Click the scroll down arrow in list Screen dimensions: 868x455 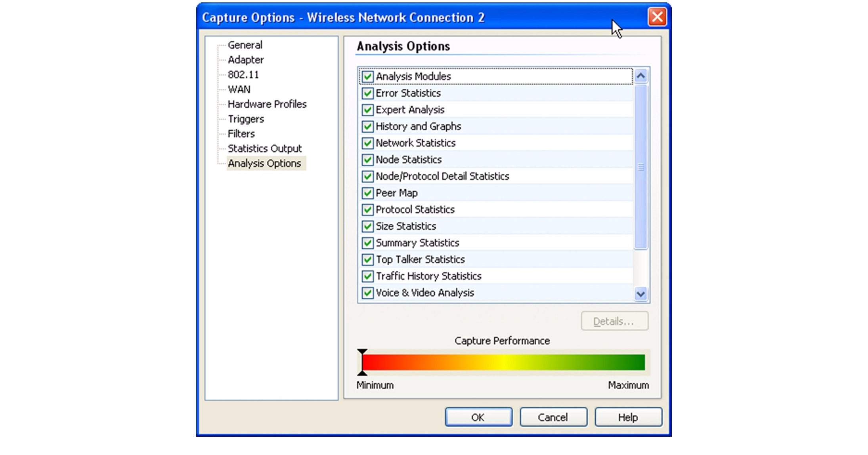point(640,294)
